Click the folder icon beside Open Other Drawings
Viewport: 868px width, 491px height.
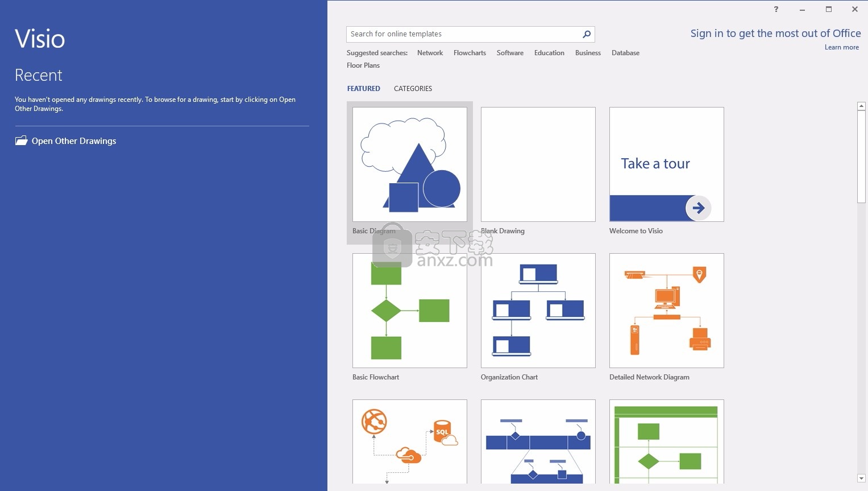click(21, 141)
